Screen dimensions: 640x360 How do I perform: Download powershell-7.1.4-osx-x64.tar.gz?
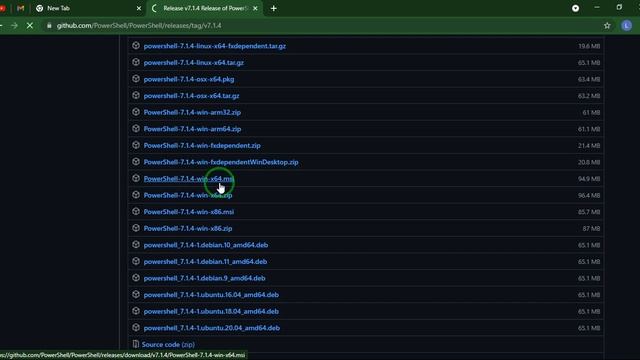pyautogui.click(x=191, y=96)
